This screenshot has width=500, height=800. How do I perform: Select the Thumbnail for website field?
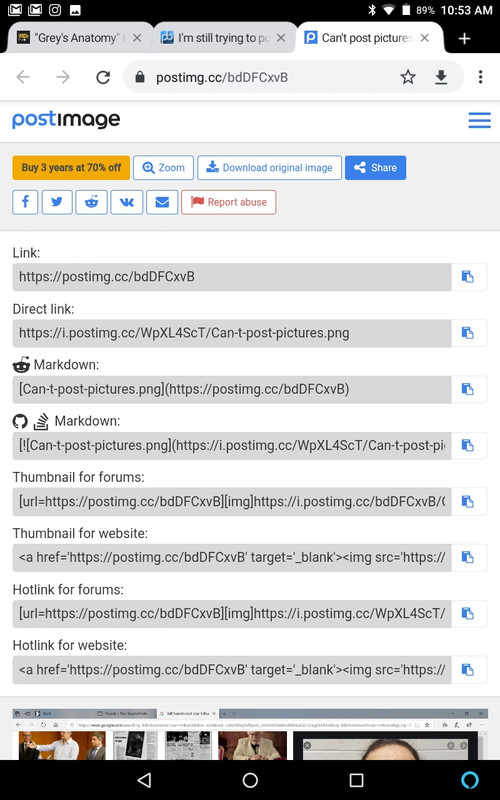232,557
